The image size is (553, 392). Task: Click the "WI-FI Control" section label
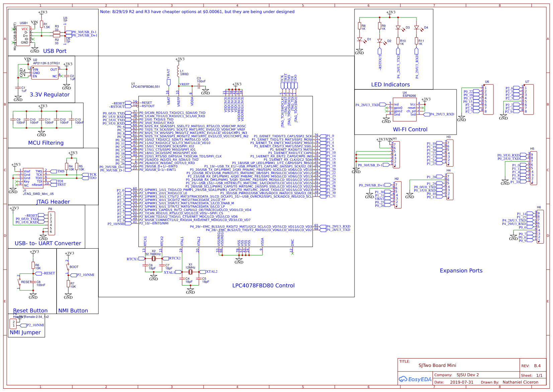(x=410, y=130)
